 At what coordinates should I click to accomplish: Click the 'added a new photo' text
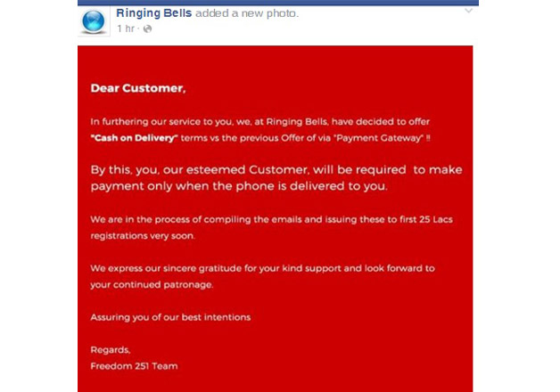[x=247, y=13]
